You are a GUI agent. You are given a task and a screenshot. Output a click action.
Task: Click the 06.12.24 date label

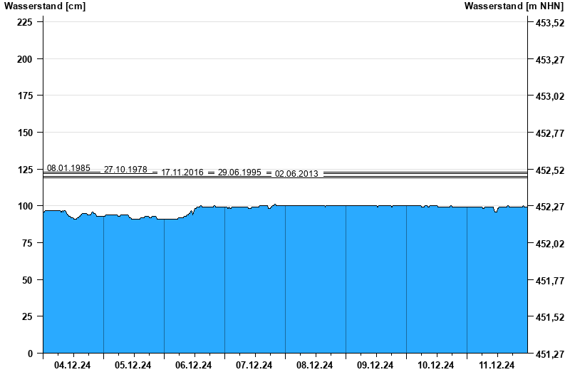(x=193, y=366)
